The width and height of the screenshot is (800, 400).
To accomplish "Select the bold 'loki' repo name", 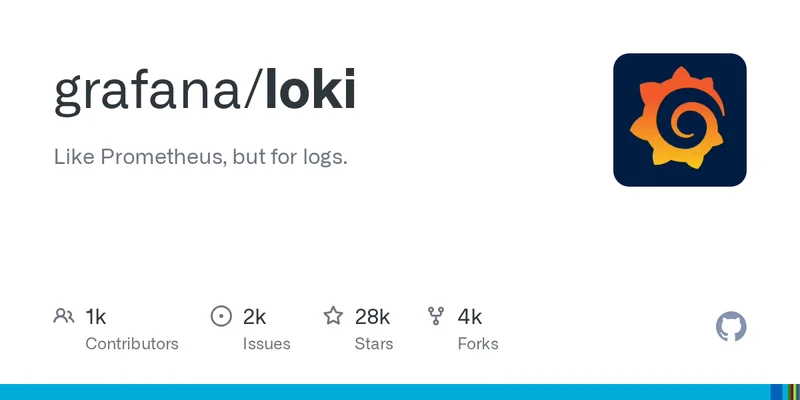I will 310,92.
